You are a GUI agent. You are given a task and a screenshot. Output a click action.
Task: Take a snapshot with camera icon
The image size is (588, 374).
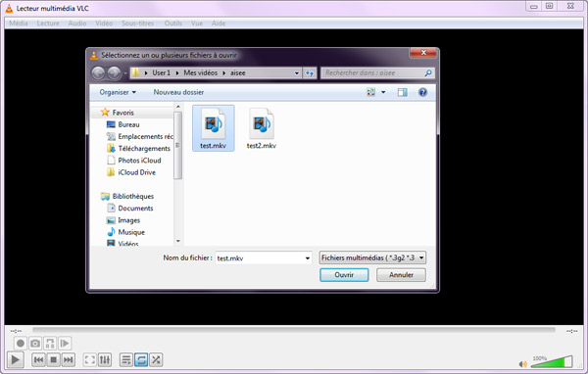tap(35, 344)
